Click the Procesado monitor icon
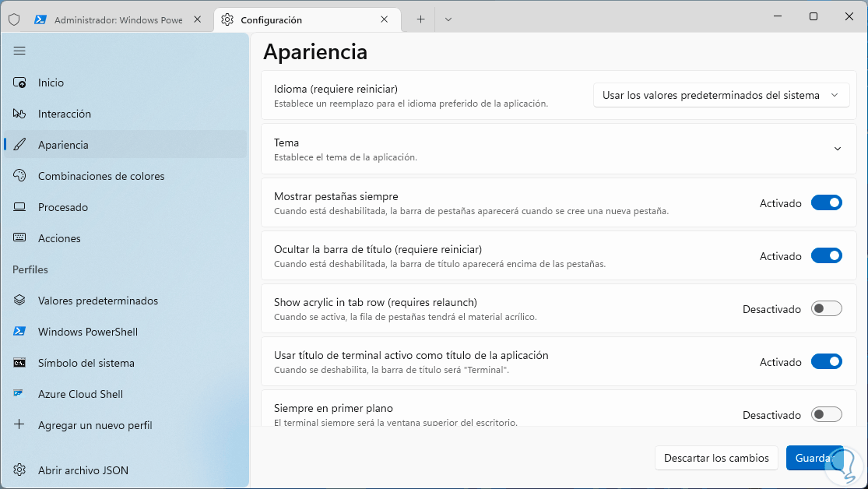The width and height of the screenshot is (868, 489). pos(19,207)
